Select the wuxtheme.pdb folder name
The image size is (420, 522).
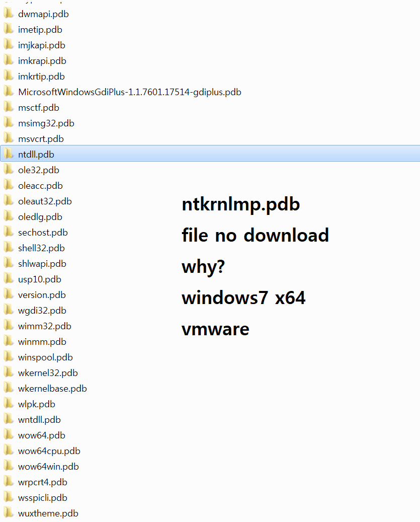[48, 513]
